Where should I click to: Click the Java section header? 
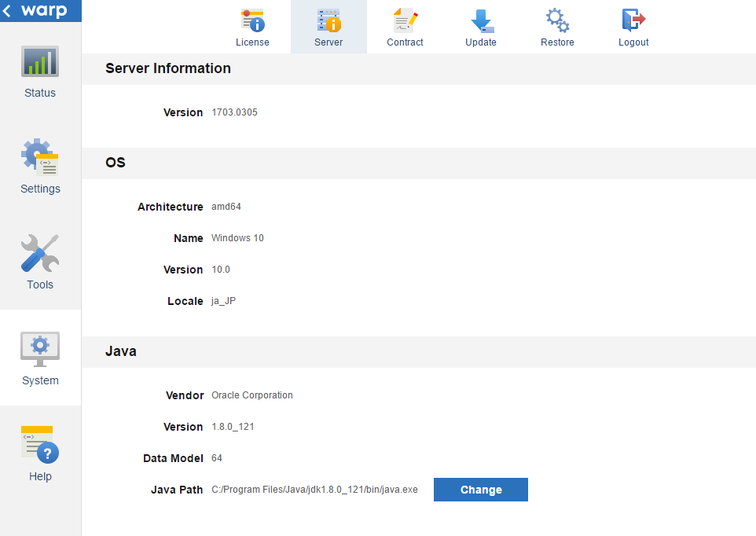[x=120, y=351]
